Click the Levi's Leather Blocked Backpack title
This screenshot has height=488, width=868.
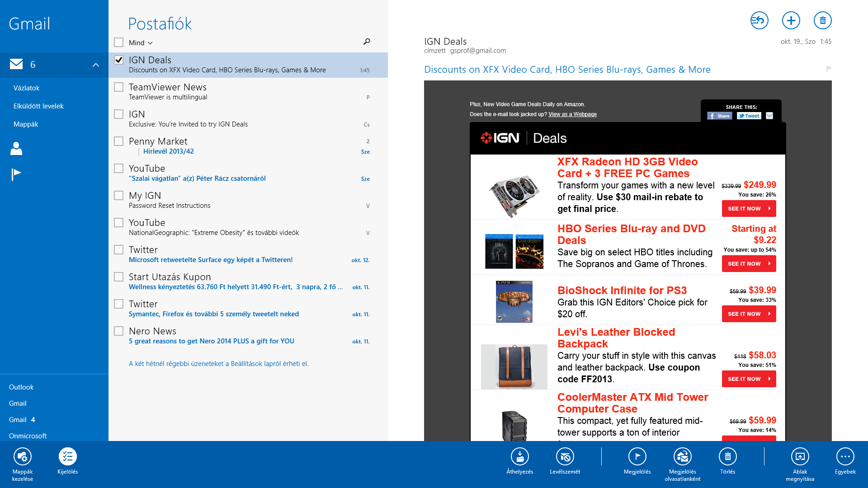(x=616, y=338)
